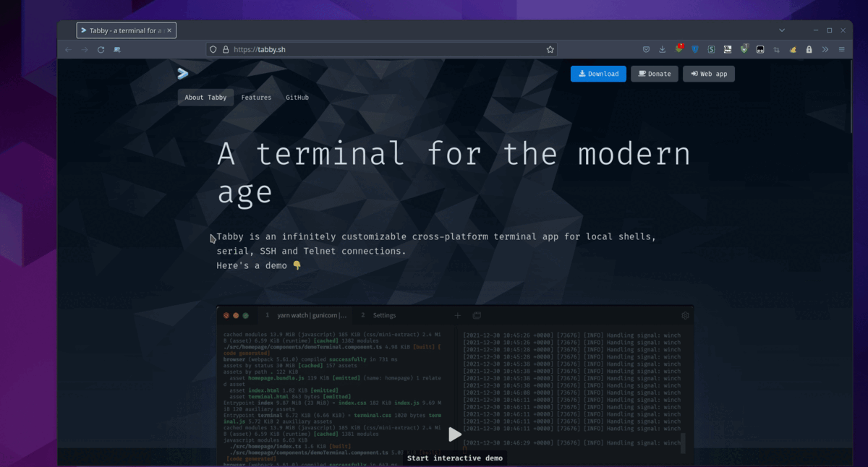
Task: Click the Start interactive demo label
Action: (x=454, y=458)
